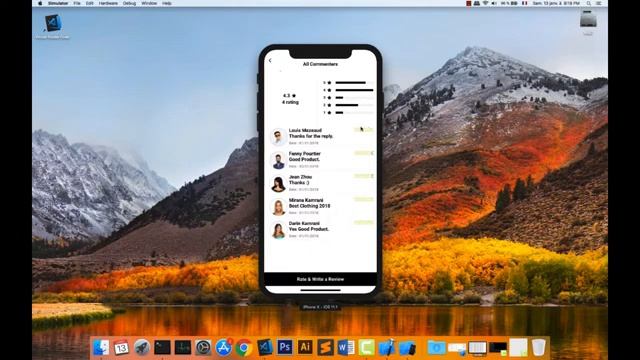The image size is (640, 360).
Task: Click the star rating beside Mirana Kamrani
Action: pos(364,199)
